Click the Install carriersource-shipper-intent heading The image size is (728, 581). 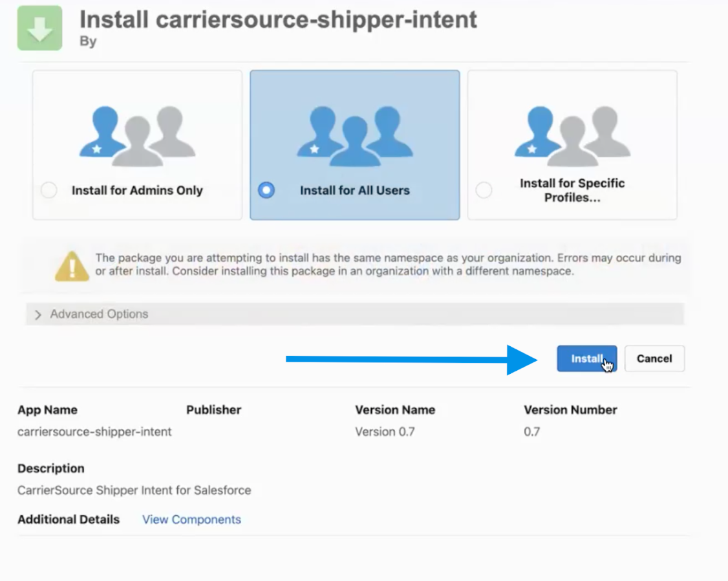pos(278,19)
